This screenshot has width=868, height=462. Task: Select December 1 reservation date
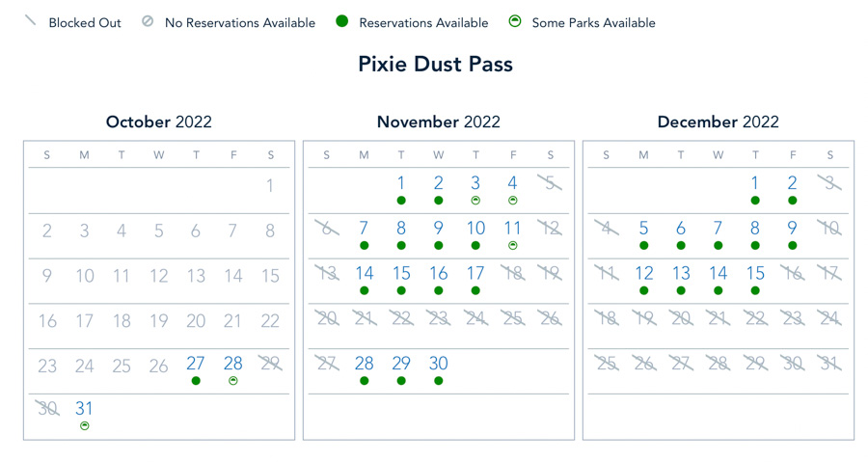point(755,183)
